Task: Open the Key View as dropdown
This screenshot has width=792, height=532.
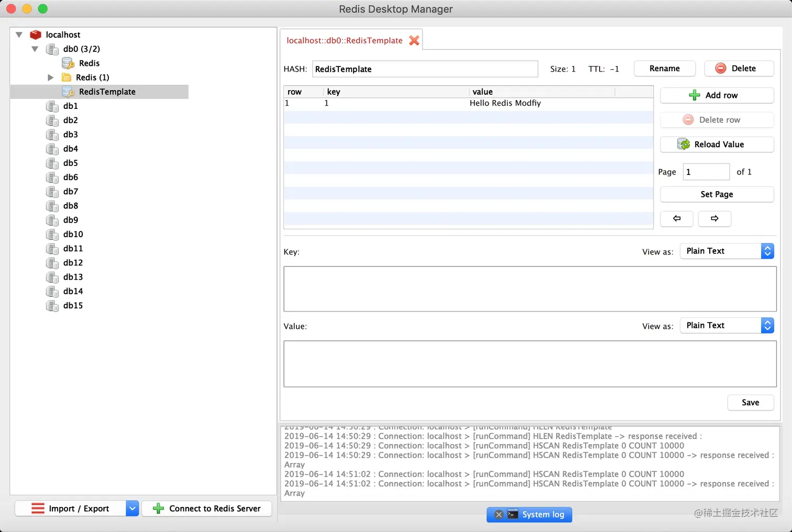Action: (727, 251)
